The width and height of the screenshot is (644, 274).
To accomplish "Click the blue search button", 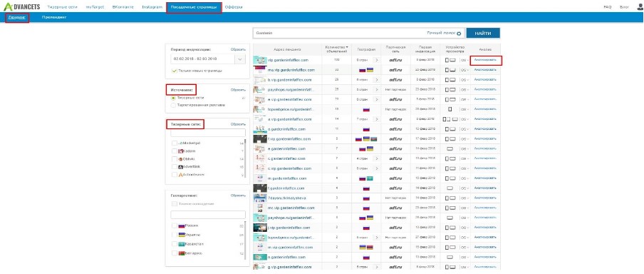I will tap(483, 34).
